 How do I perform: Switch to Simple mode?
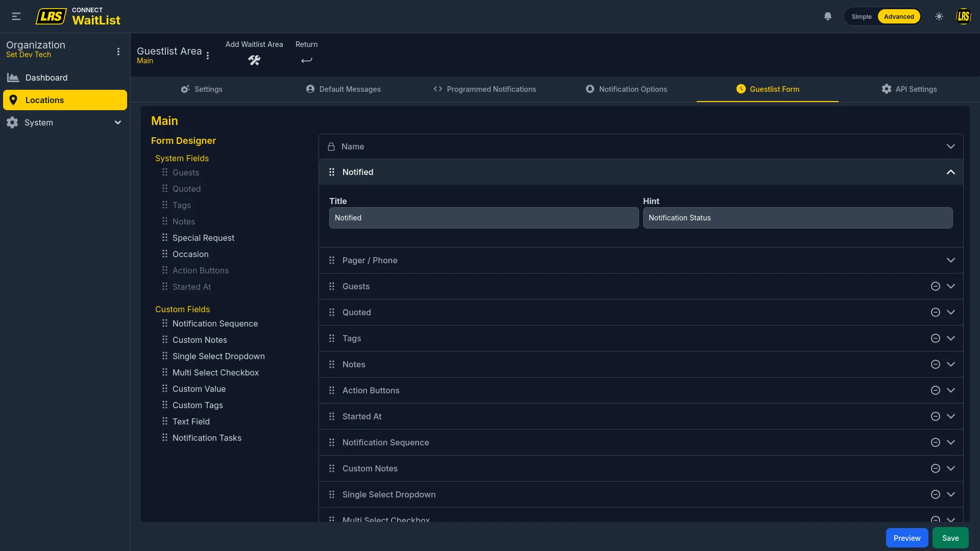[x=862, y=16]
